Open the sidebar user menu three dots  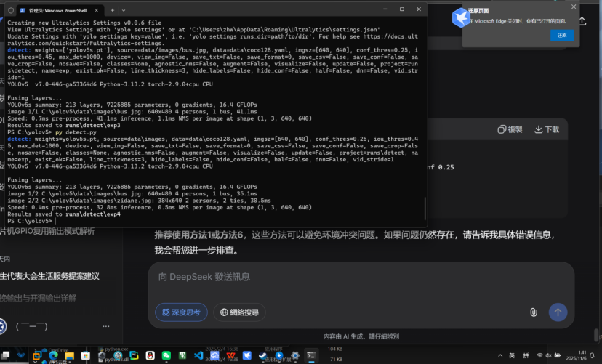click(x=106, y=326)
